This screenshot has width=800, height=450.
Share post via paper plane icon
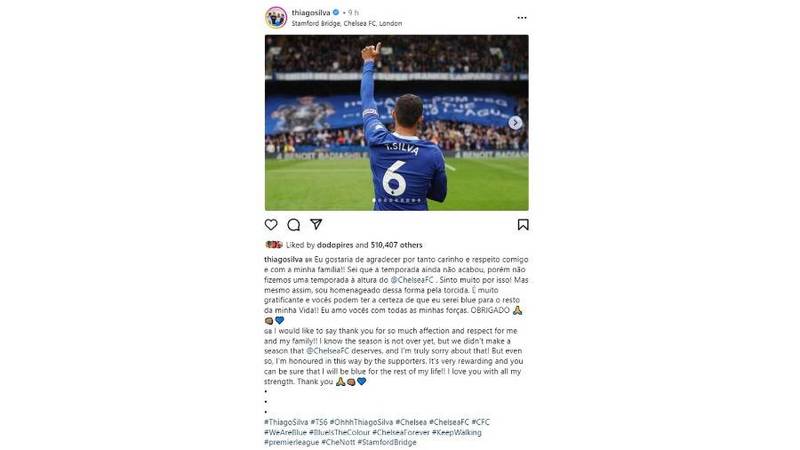click(316, 224)
